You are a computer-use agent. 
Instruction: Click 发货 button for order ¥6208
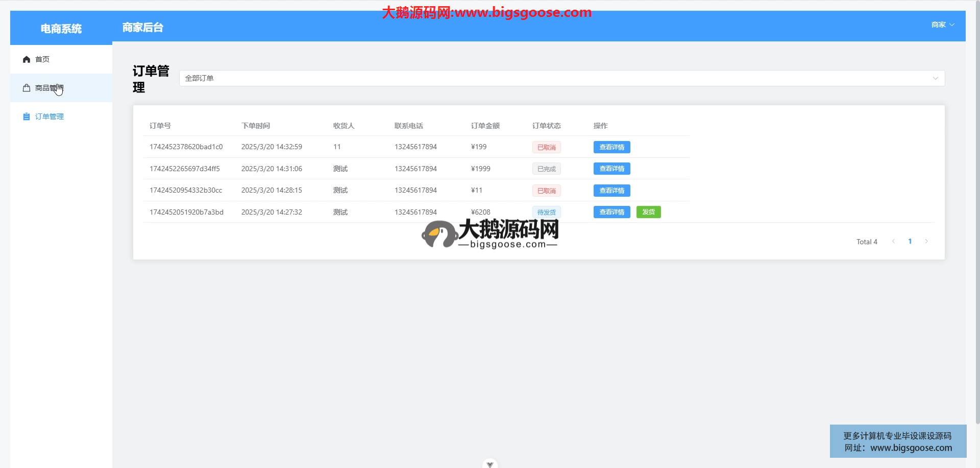(x=648, y=212)
